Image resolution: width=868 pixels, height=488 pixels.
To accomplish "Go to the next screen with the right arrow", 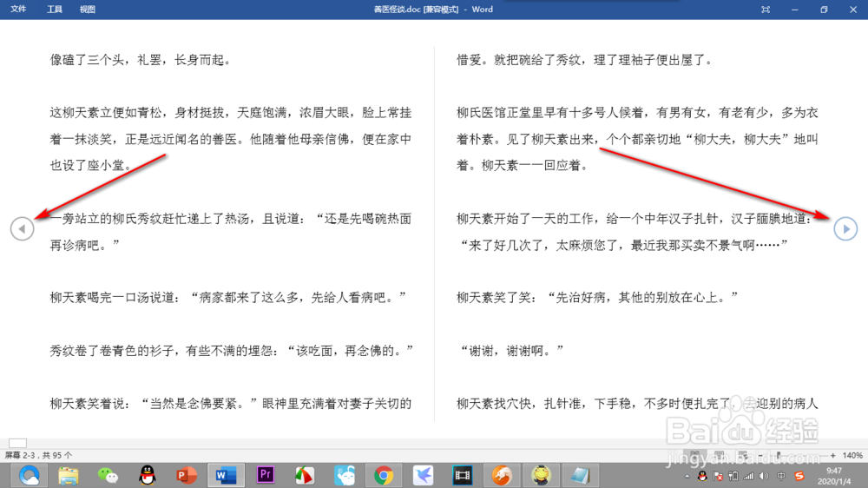I will (x=845, y=228).
